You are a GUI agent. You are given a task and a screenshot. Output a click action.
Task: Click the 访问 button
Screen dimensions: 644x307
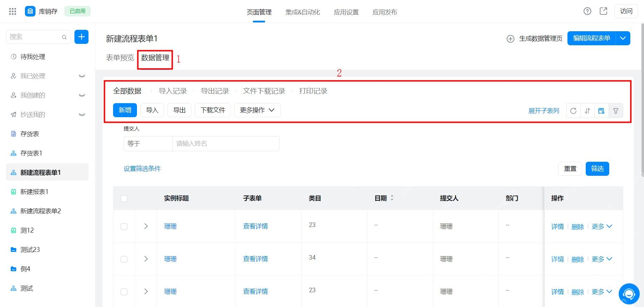click(626, 11)
